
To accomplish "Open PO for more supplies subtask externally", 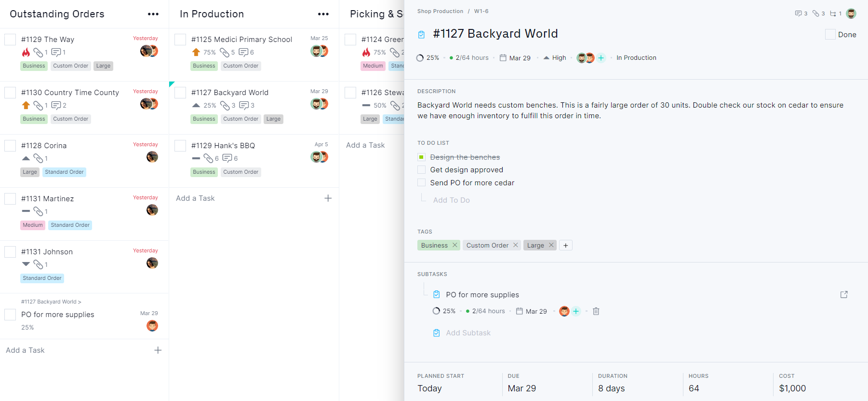I will (844, 294).
